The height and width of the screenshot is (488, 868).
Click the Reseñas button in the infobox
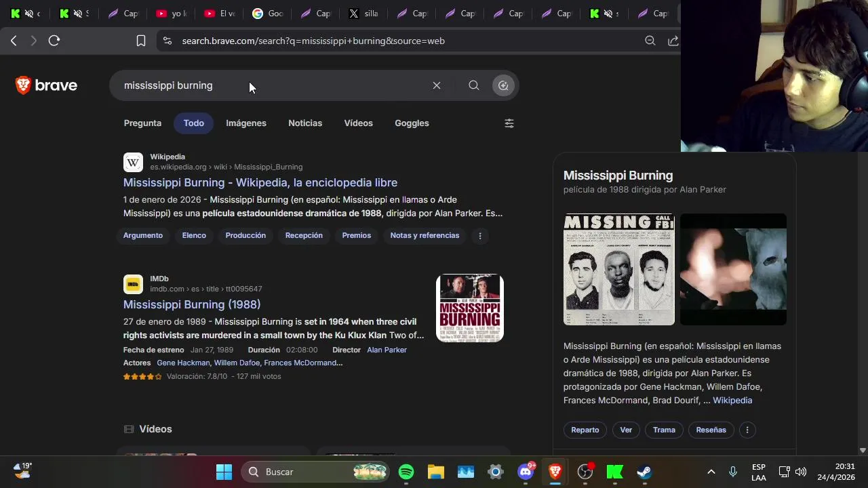pos(711,430)
